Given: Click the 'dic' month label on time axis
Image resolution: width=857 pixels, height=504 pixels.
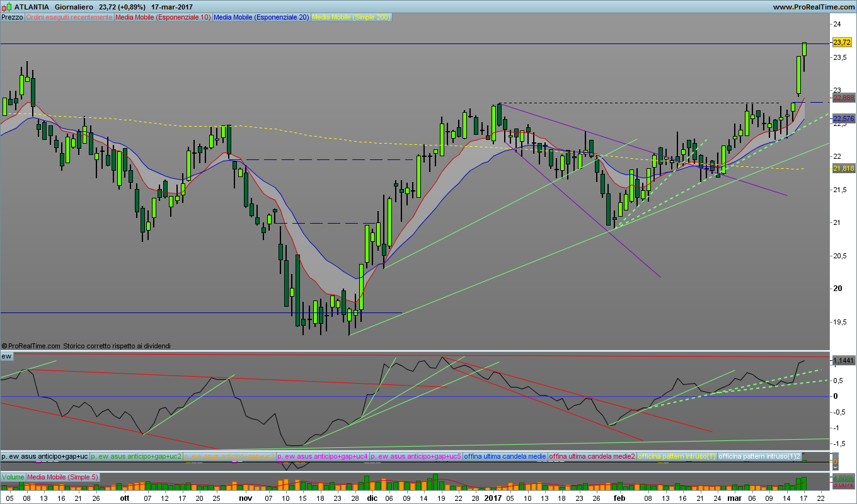Looking at the screenshot, I should (x=372, y=498).
